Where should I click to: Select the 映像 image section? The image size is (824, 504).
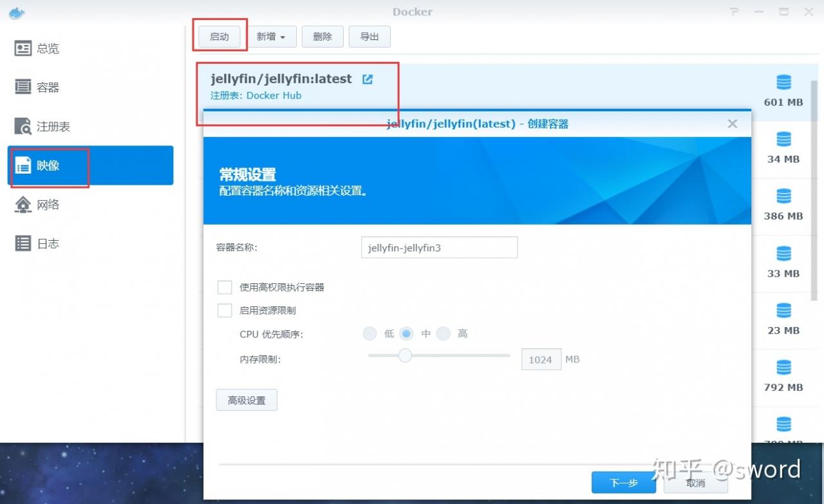[90, 165]
